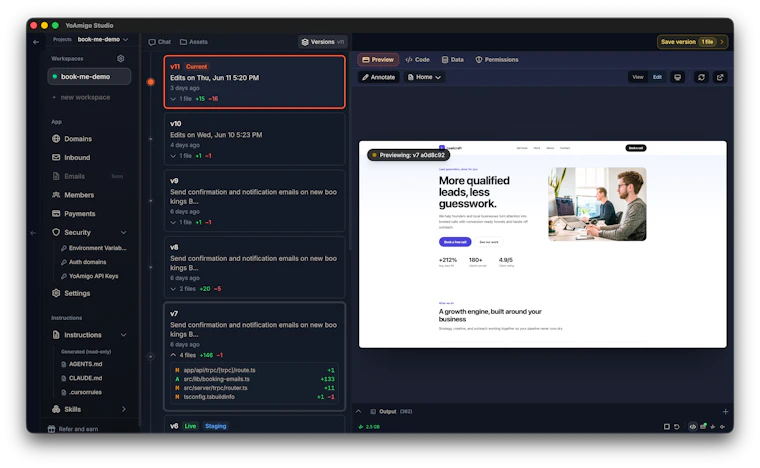Open the Data tab
This screenshot has width=760, height=468.
tap(453, 60)
